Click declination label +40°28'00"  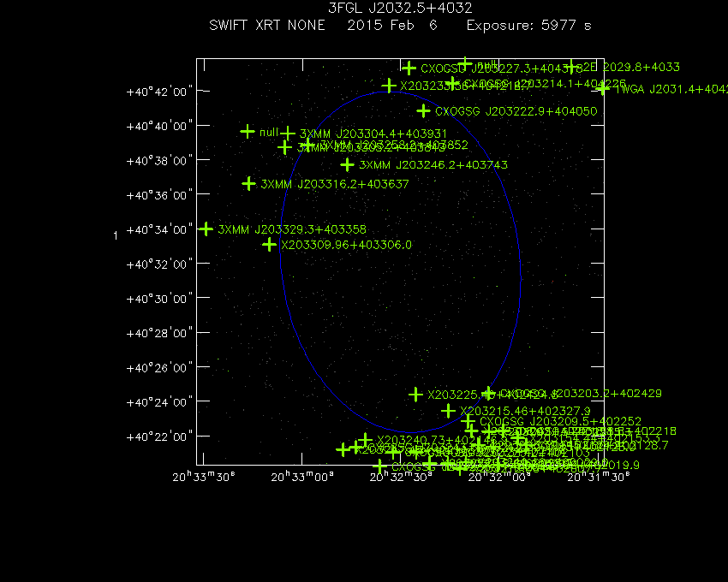coord(159,333)
